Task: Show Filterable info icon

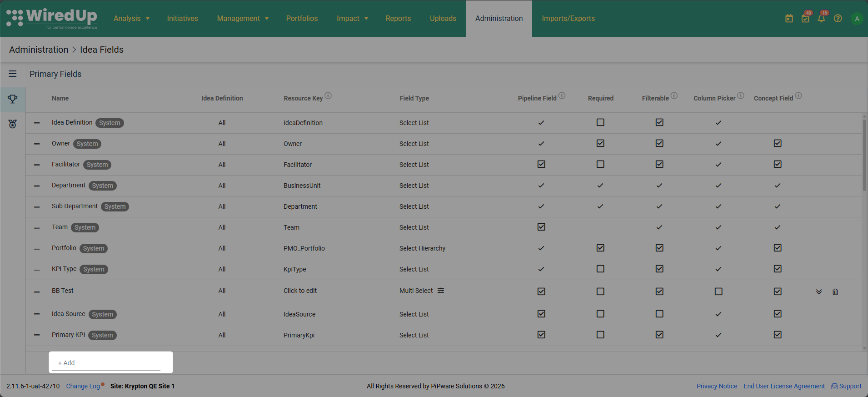Action: pyautogui.click(x=674, y=95)
